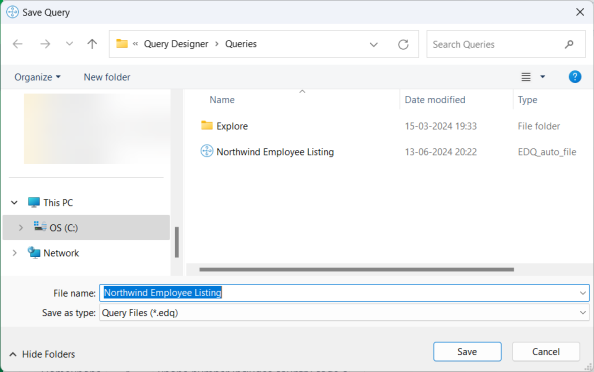This screenshot has width=594, height=372.
Task: Go forward using the right arrow
Action: 45,44
